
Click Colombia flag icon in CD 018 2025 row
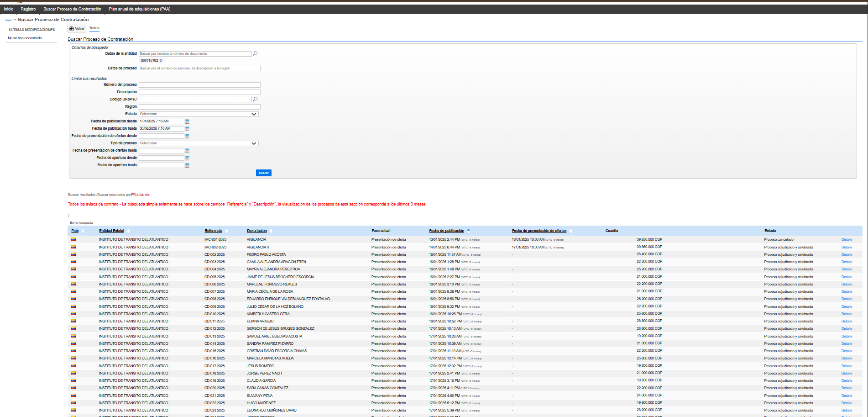(73, 373)
